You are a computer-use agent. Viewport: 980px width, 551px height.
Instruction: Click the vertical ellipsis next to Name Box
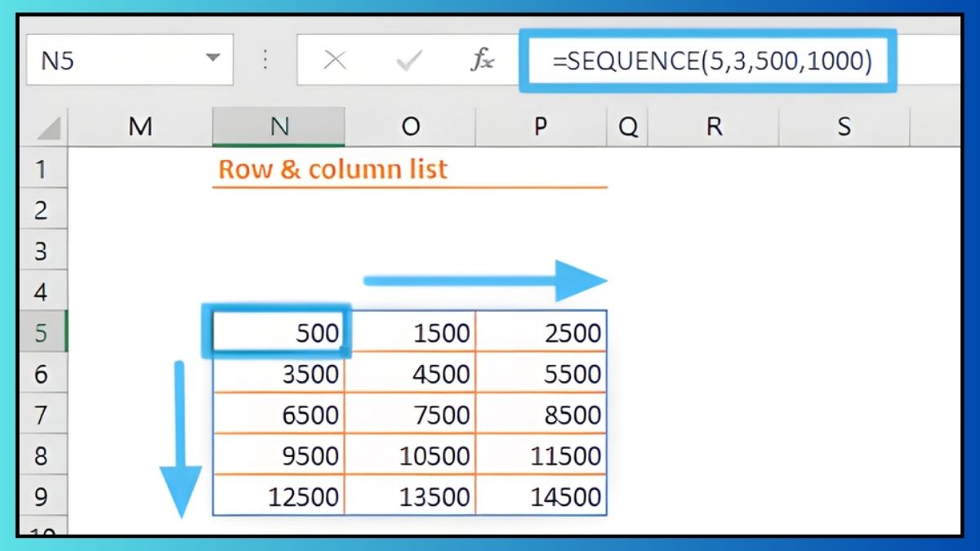265,60
